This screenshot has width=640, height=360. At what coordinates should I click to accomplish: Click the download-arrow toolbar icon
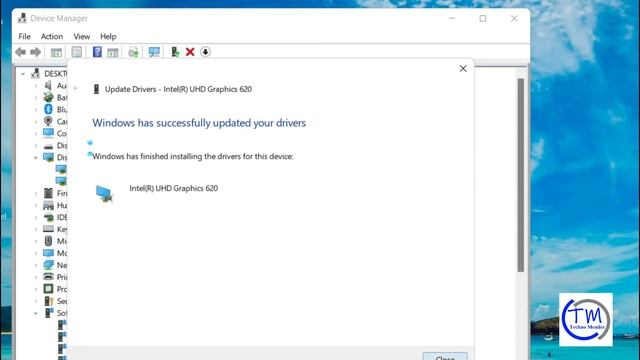tap(205, 52)
